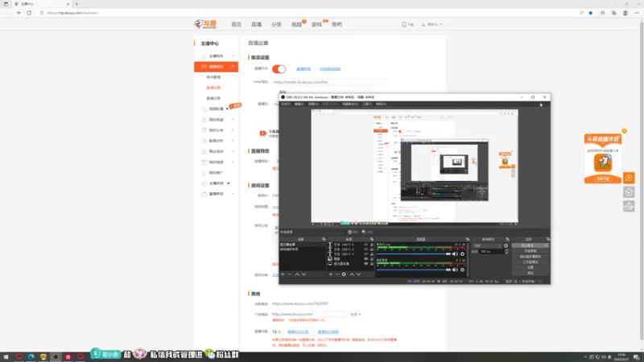Toggle lock on display capture source
644x362 pixels.
(x=372, y=264)
